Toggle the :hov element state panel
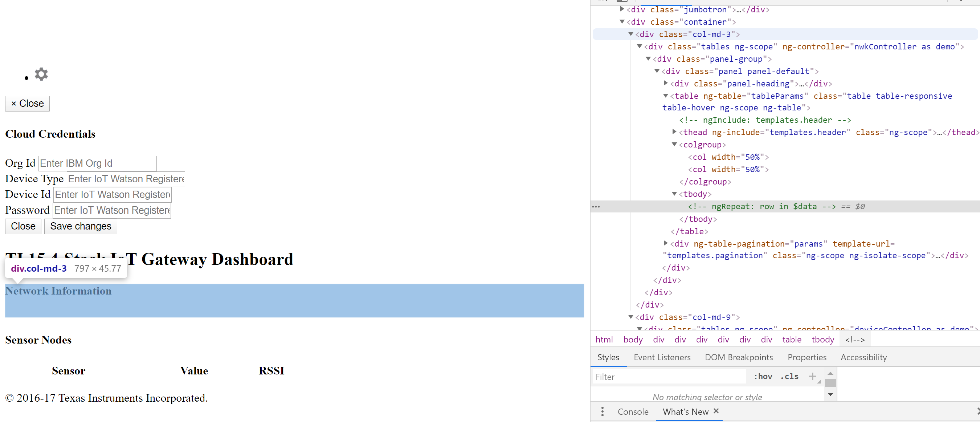 763,376
